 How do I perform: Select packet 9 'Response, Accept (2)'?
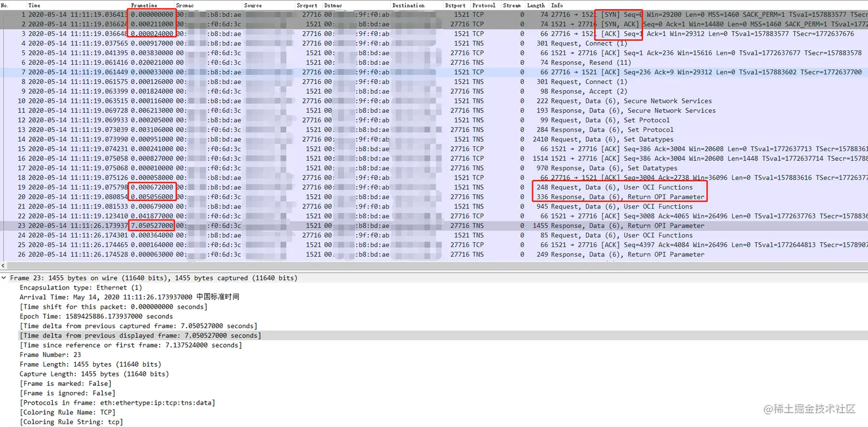pos(434,91)
